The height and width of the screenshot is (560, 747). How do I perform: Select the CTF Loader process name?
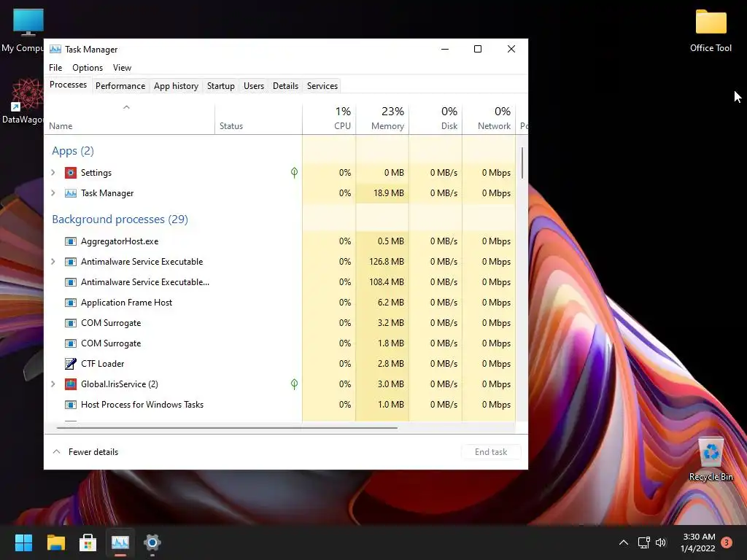pyautogui.click(x=102, y=364)
